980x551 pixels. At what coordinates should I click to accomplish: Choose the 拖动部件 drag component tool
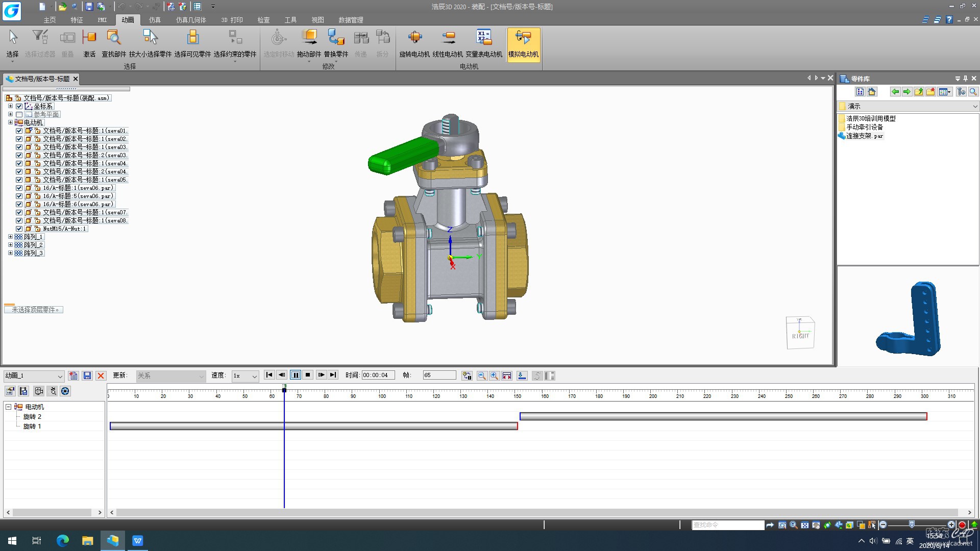(309, 44)
